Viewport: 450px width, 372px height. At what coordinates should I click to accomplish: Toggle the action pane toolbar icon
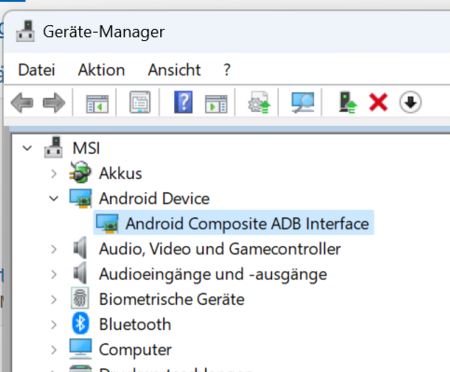(216, 104)
